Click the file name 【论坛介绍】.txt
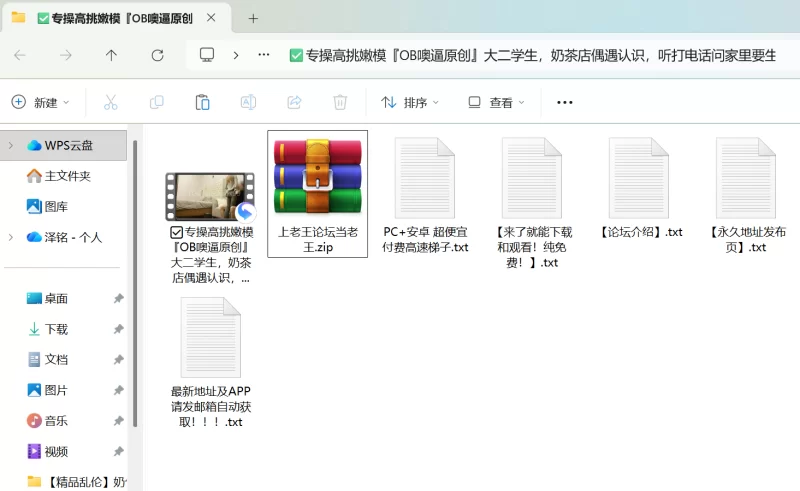This screenshot has height=491, width=800. (x=639, y=232)
